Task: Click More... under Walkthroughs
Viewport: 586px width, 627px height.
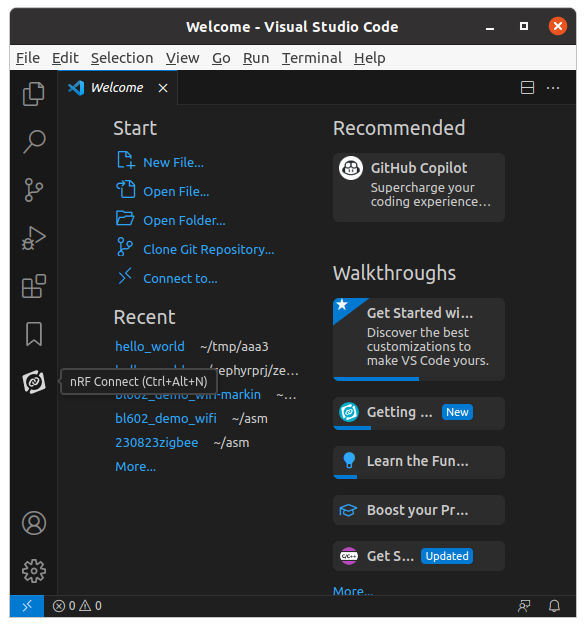Action: coord(353,590)
